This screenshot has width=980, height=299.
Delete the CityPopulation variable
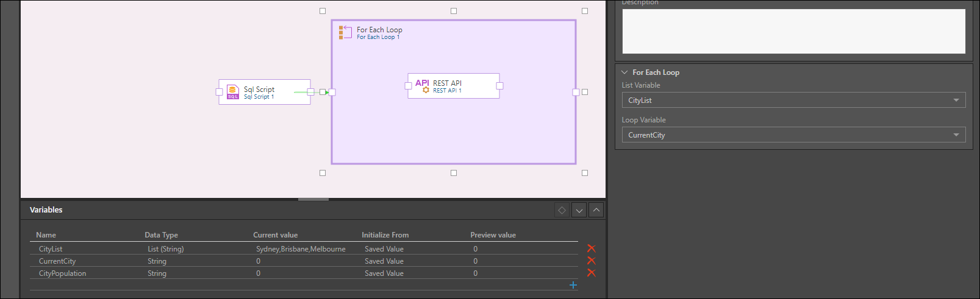591,273
